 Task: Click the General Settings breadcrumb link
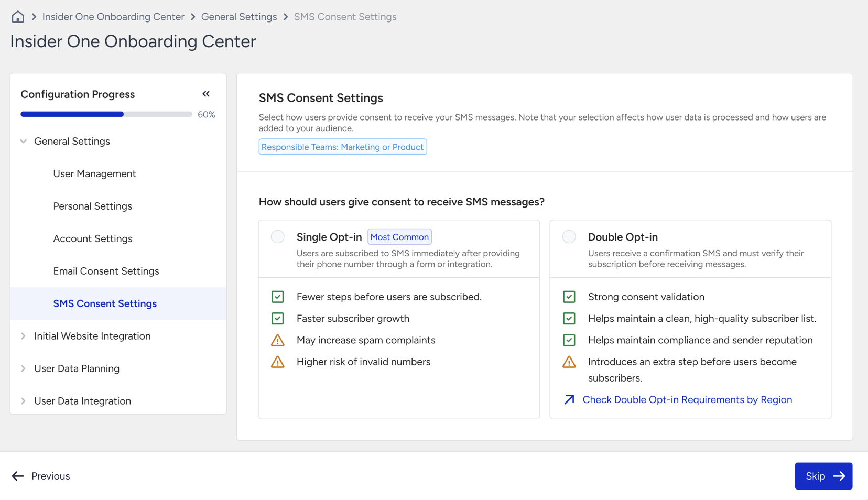click(x=239, y=17)
